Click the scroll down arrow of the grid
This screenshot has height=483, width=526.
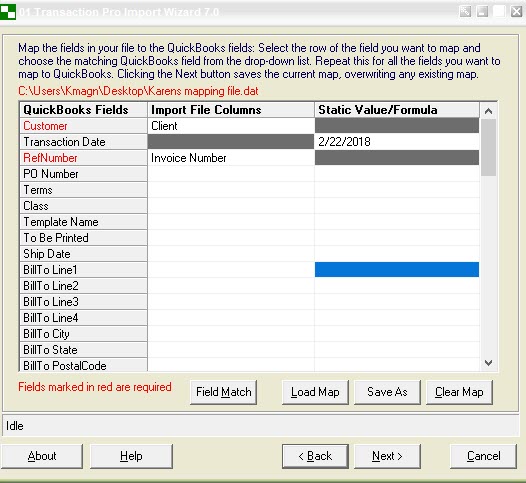pos(488,363)
